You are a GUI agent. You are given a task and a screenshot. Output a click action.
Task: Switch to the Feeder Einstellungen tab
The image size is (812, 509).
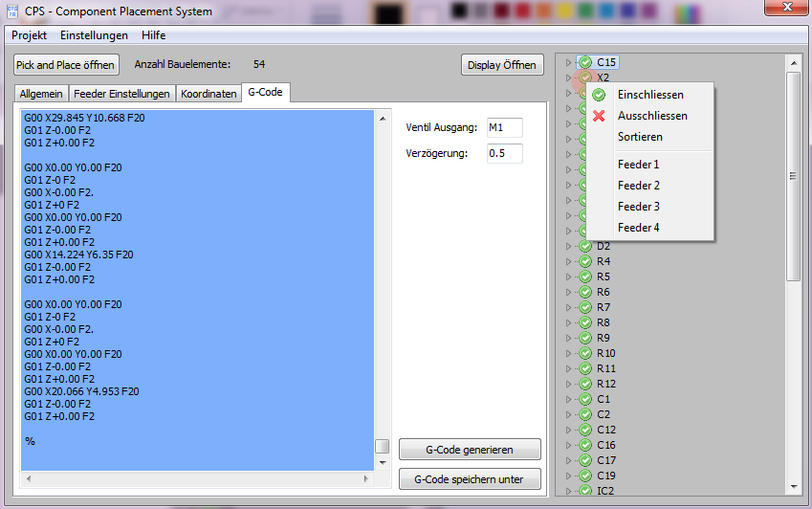121,94
